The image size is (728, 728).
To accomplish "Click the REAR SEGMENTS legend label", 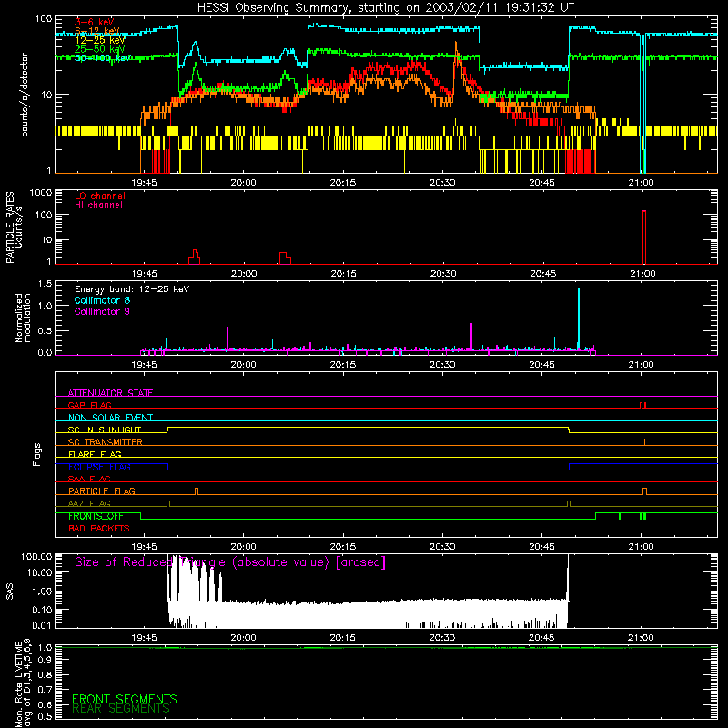I will 121,709.
